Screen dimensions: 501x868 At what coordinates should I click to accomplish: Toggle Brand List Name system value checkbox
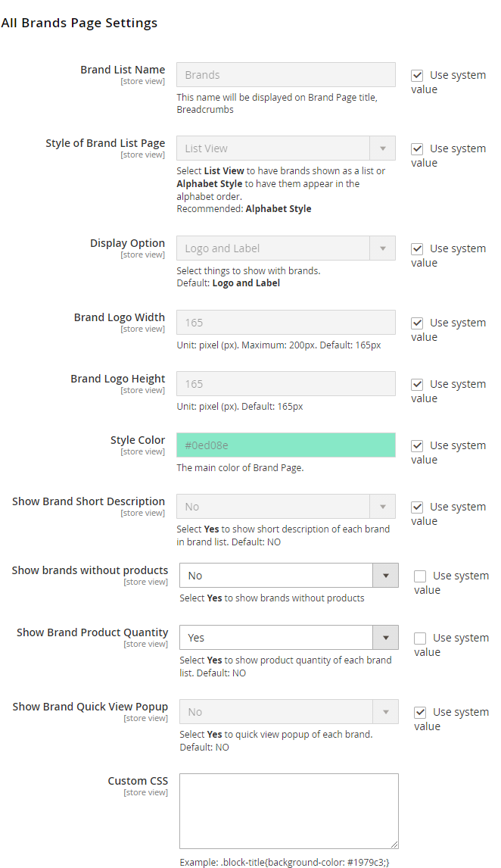(x=417, y=76)
